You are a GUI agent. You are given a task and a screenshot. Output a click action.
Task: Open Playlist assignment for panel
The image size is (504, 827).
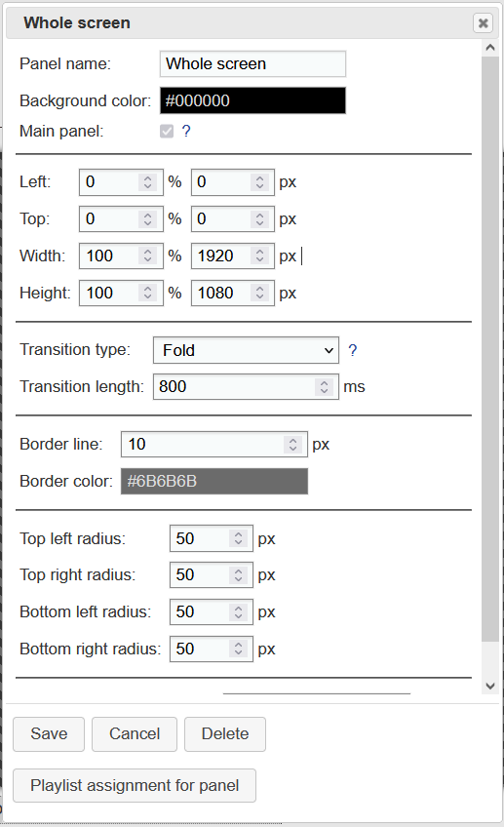point(135,785)
